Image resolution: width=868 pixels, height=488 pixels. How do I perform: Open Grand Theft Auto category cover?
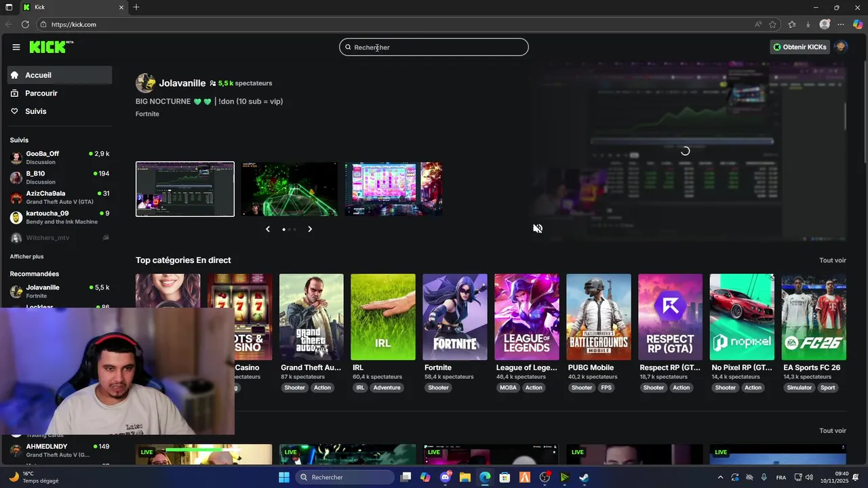311,317
